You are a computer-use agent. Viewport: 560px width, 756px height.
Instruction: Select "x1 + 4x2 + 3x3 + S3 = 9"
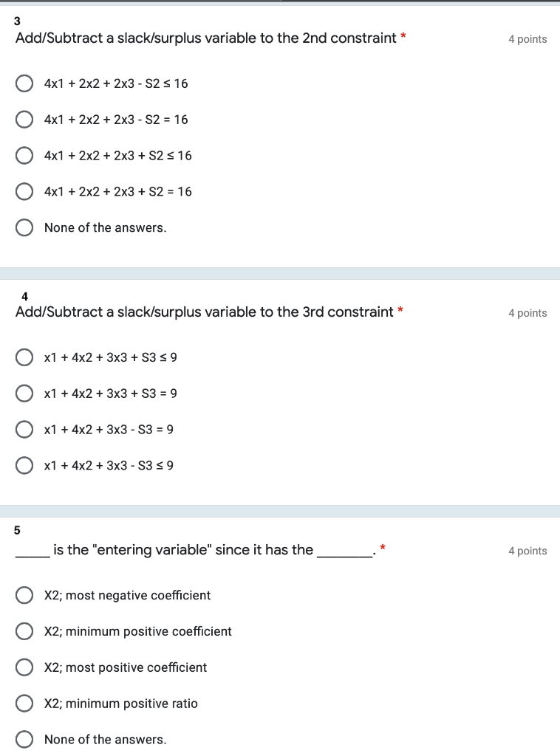click(x=24, y=393)
